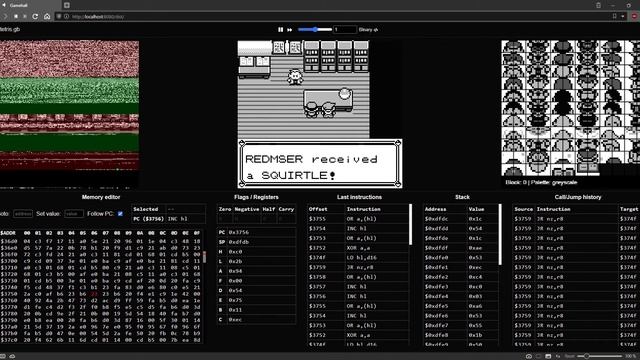
Task: Click the highlighted red byte in row $3750
Action: tap(94, 294)
